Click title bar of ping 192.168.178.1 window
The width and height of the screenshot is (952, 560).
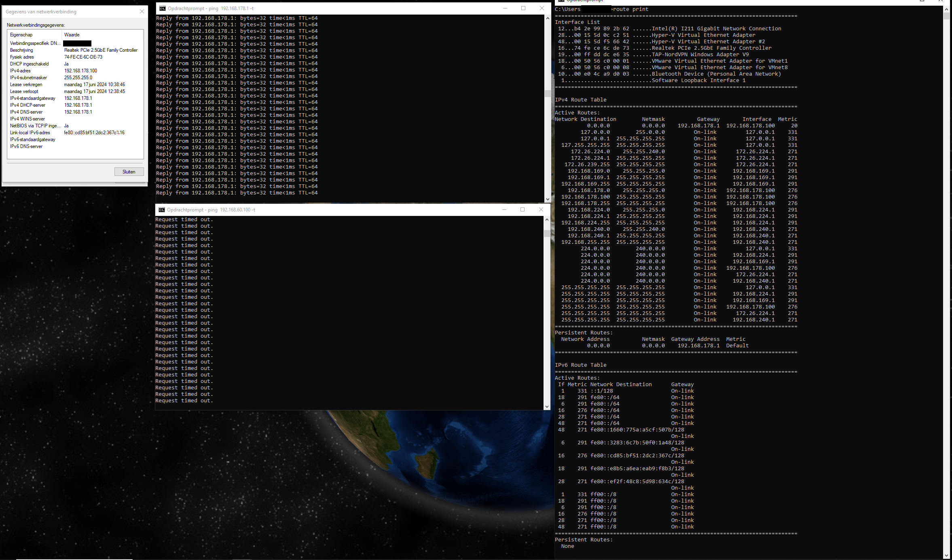click(x=344, y=8)
